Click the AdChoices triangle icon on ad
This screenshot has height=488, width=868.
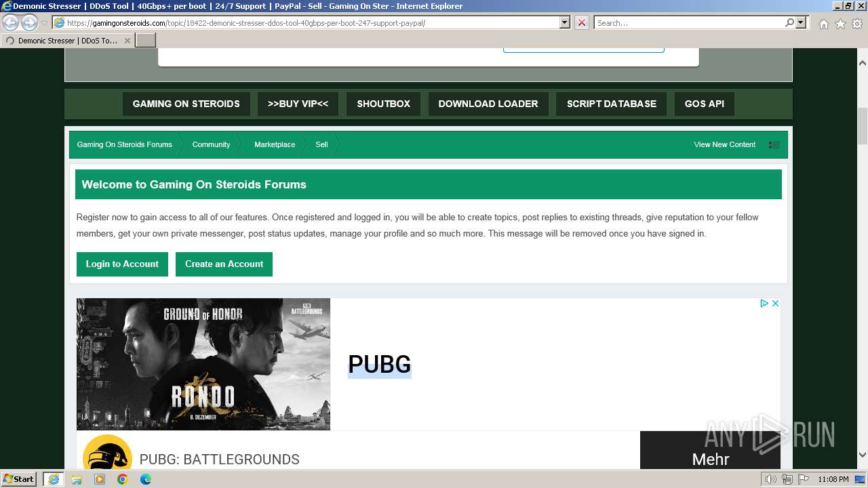pos(764,303)
